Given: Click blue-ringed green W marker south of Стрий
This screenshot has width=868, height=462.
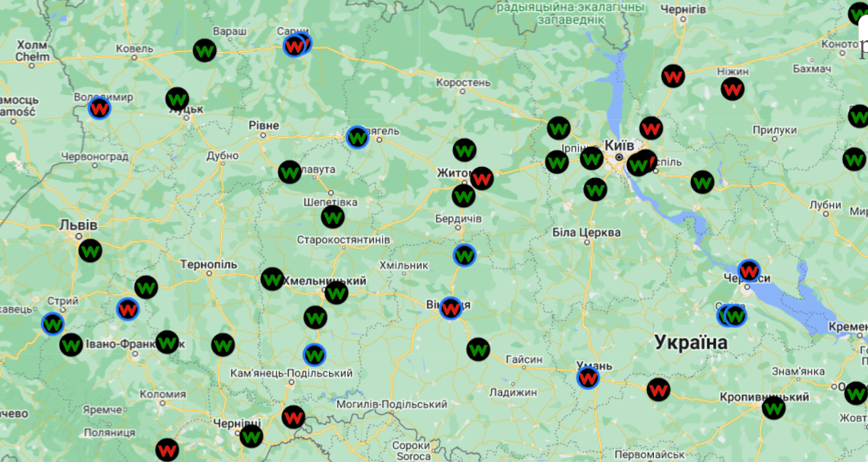Looking at the screenshot, I should tap(53, 324).
